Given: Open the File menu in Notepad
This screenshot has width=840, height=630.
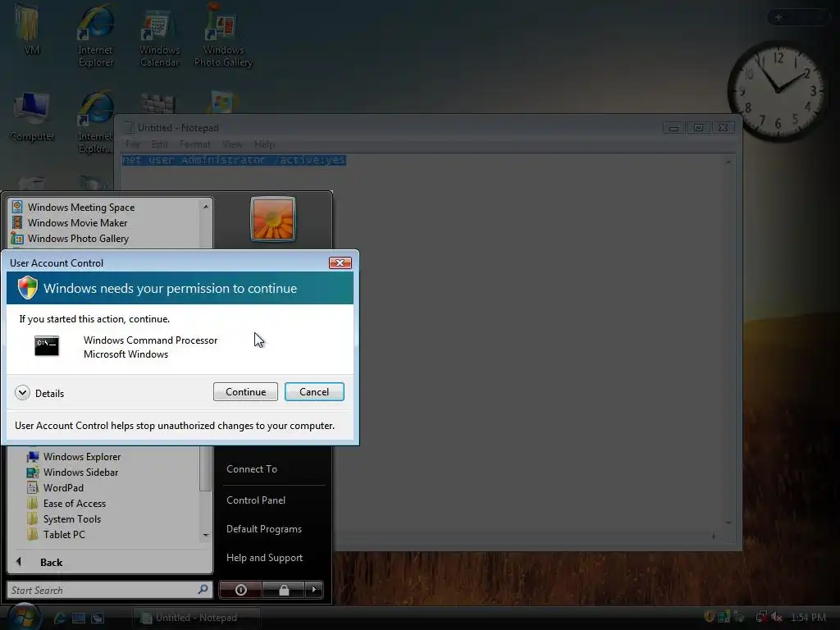Looking at the screenshot, I should [x=132, y=144].
